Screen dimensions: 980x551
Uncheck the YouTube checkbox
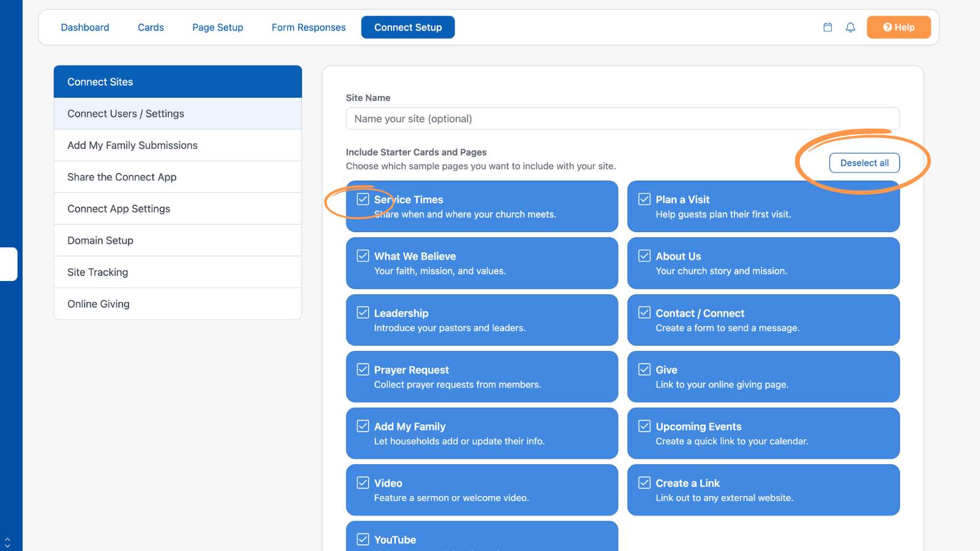pyautogui.click(x=363, y=539)
